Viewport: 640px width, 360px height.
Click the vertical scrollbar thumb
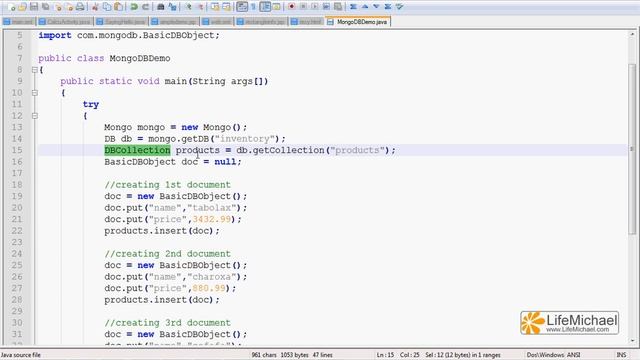632,149
